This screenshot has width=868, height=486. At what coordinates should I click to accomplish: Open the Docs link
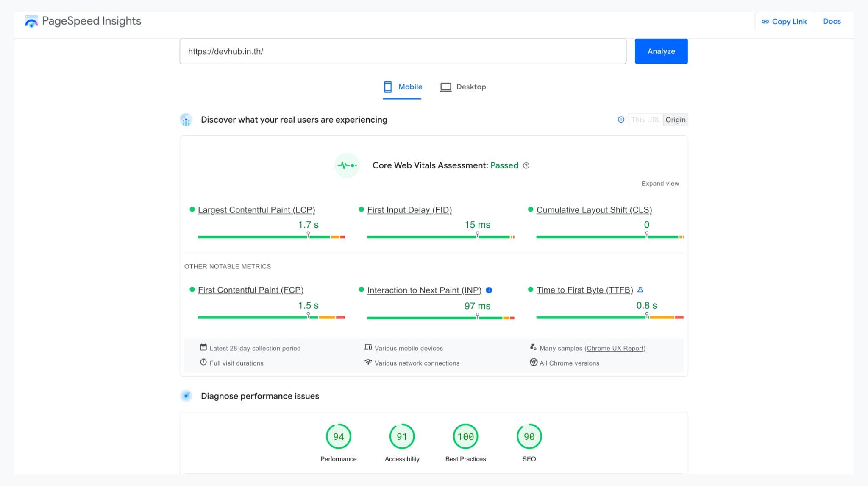pyautogui.click(x=832, y=22)
